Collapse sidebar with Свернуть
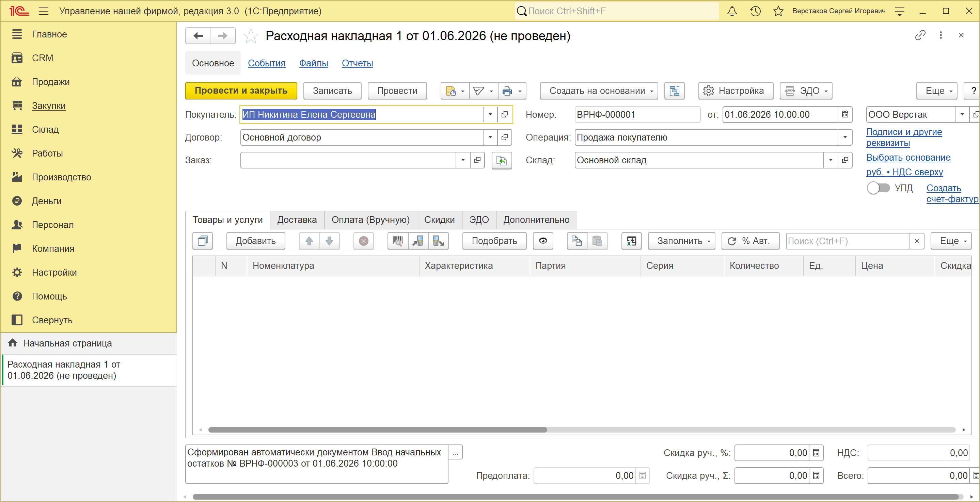Screen dimensions: 980x502 [52, 320]
